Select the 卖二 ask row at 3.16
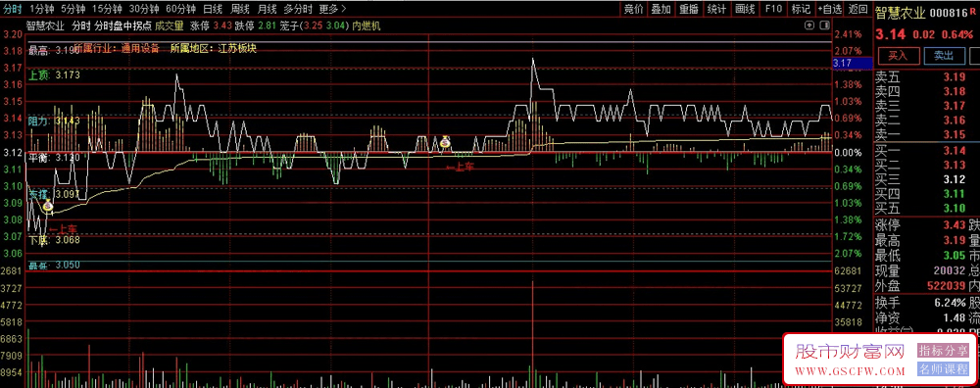The image size is (980, 388). coord(925,121)
